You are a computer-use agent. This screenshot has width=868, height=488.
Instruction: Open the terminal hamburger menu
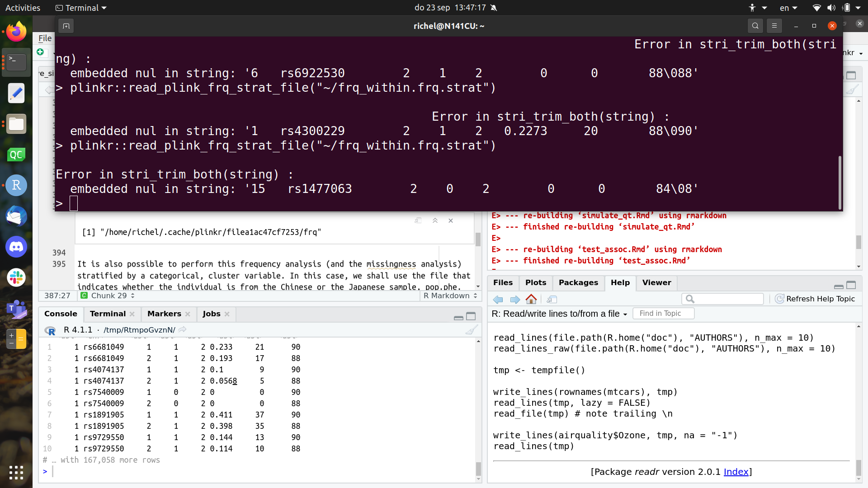(x=774, y=26)
